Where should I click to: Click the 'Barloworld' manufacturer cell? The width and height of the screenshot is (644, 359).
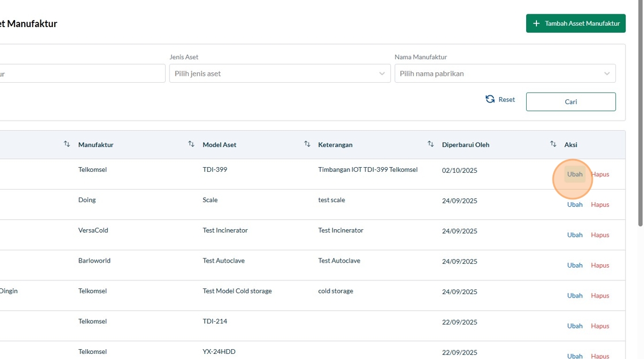pos(94,261)
